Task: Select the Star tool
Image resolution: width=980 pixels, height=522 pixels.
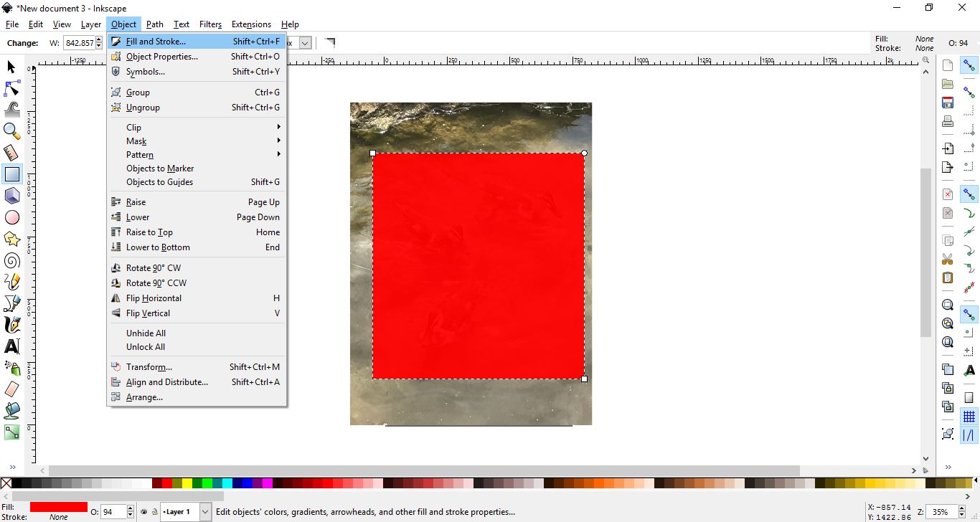Action: click(x=11, y=238)
